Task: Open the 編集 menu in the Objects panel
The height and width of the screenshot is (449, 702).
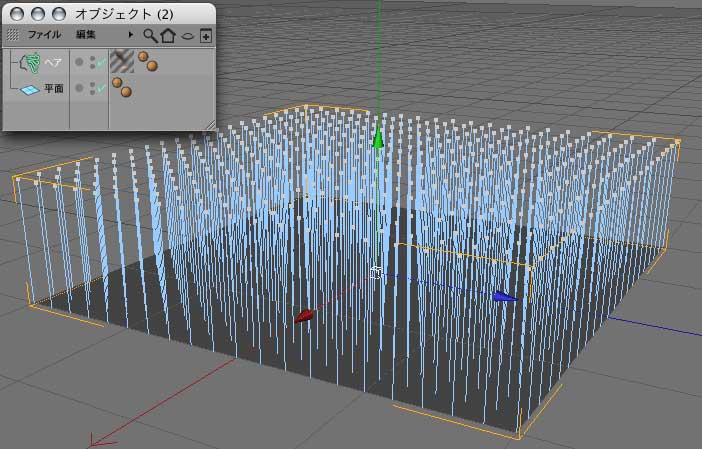Action: pyautogui.click(x=86, y=34)
